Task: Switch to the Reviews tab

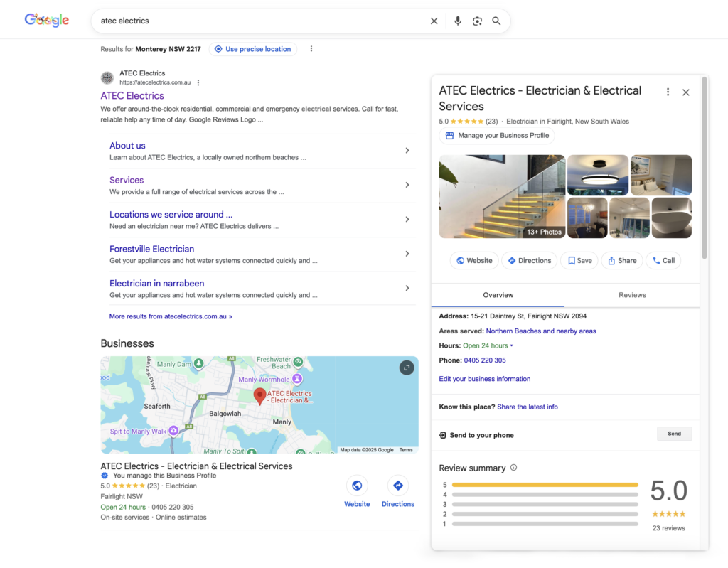Action: click(632, 294)
